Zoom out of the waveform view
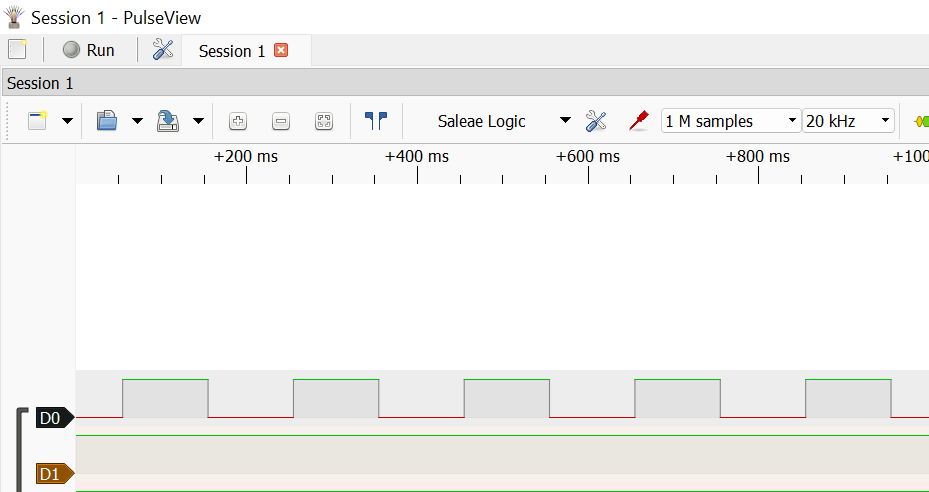The height and width of the screenshot is (492, 929). (x=281, y=121)
